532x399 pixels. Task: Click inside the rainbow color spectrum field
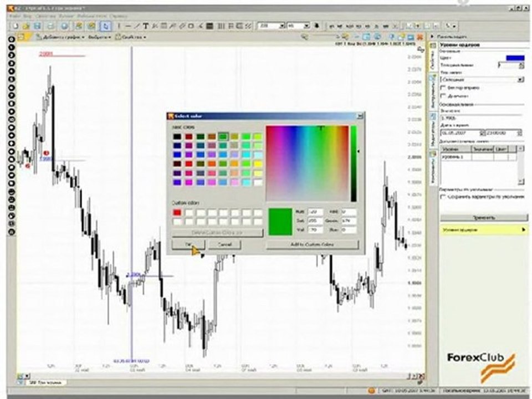click(308, 163)
